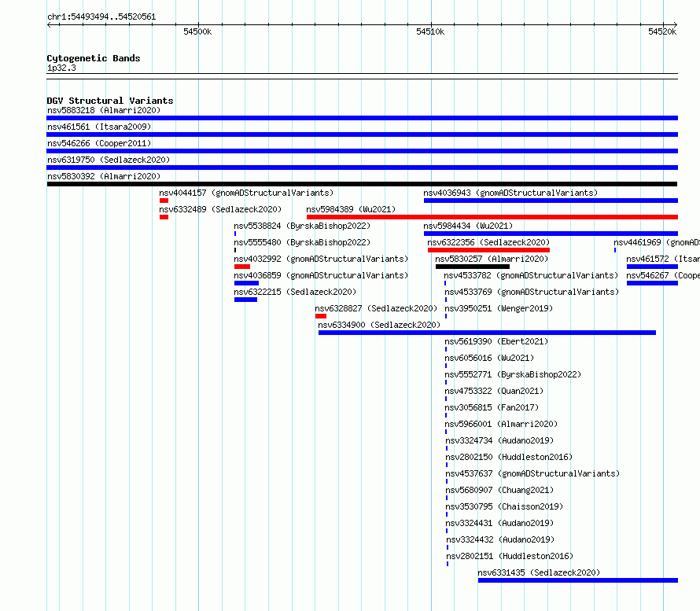The image size is (700, 611).
Task: Click the 54510k ruler label
Action: pyautogui.click(x=430, y=31)
